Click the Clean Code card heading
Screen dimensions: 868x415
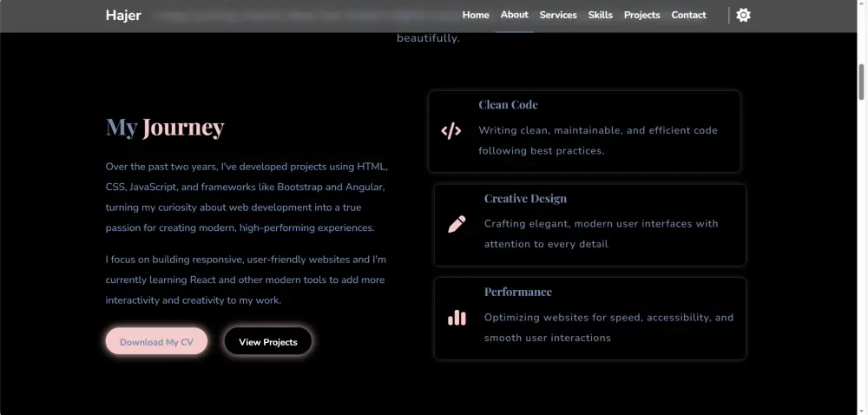pyautogui.click(x=508, y=104)
